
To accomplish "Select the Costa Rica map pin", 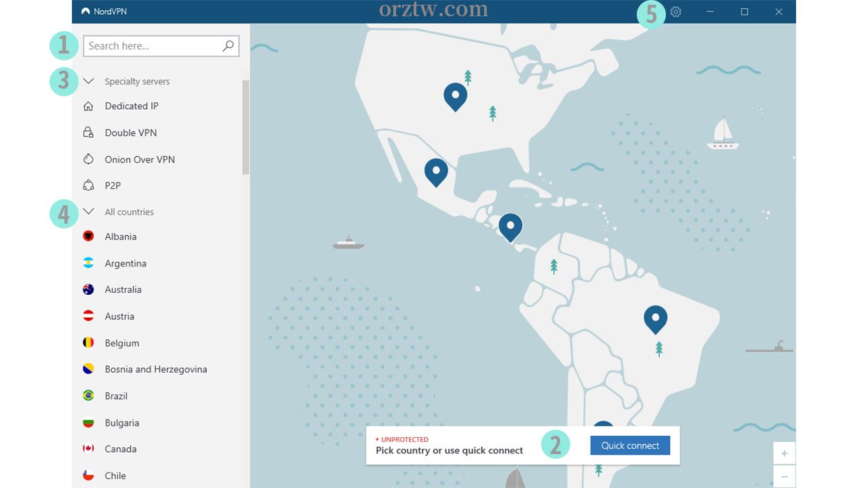I will click(510, 228).
